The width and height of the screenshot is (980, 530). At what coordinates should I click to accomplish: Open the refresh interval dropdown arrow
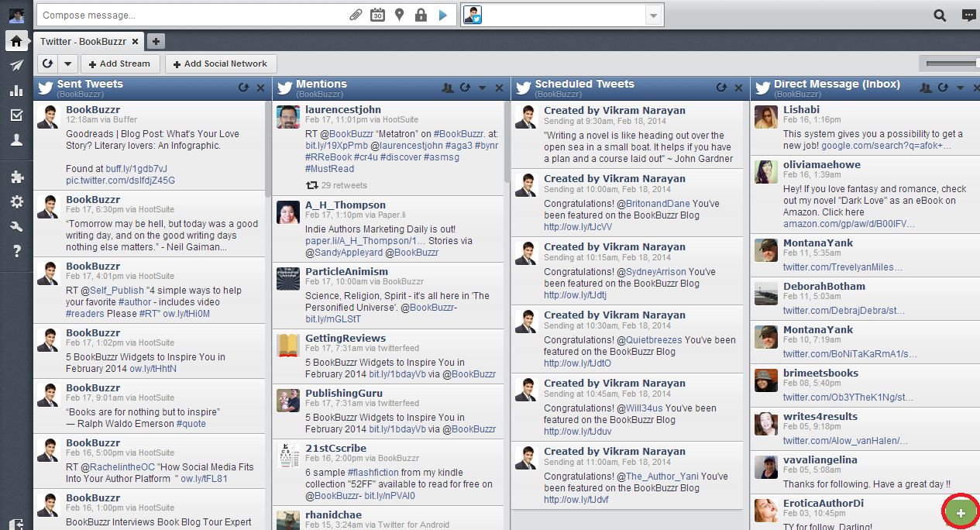pos(67,64)
